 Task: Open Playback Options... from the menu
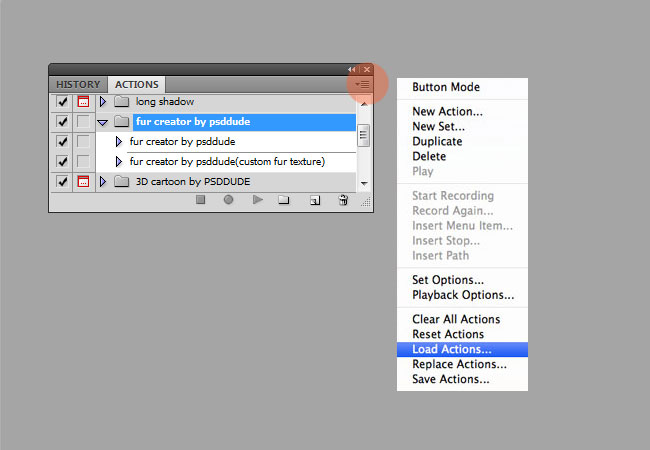click(462, 295)
